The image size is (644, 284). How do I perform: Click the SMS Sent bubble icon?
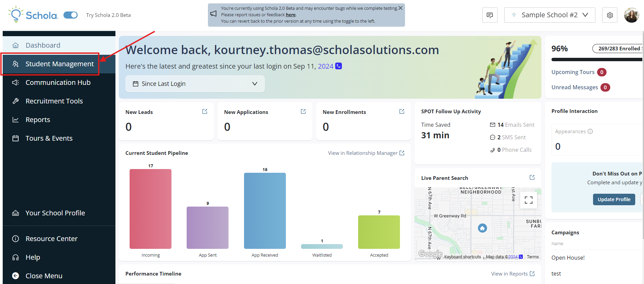[x=492, y=137]
